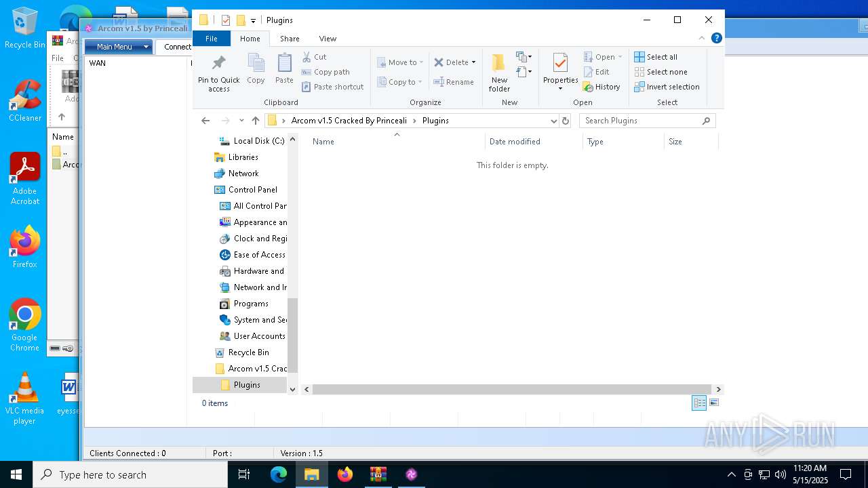This screenshot has height=488, width=868.
Task: Click Select all in ribbon
Action: tap(656, 57)
